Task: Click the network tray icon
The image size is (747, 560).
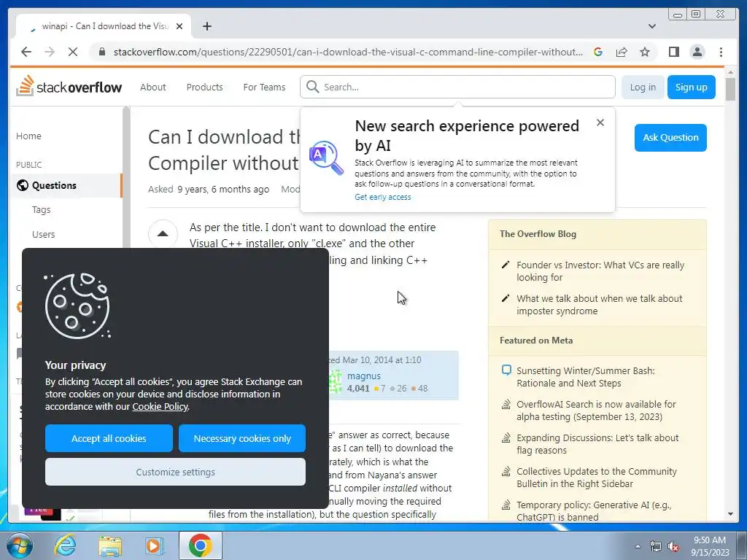Action: tap(656, 546)
